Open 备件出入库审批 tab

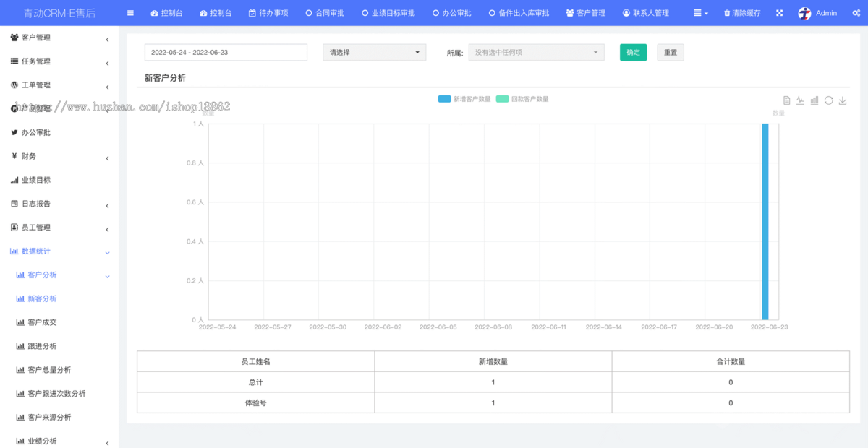518,13
